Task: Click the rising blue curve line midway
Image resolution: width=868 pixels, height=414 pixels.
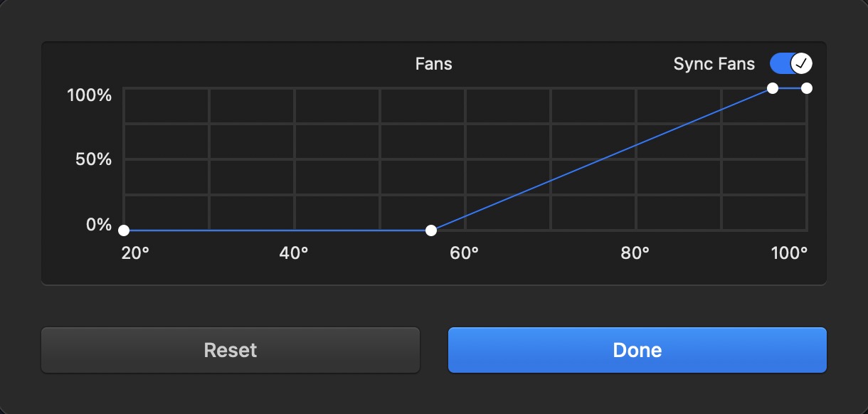Action: pyautogui.click(x=601, y=159)
